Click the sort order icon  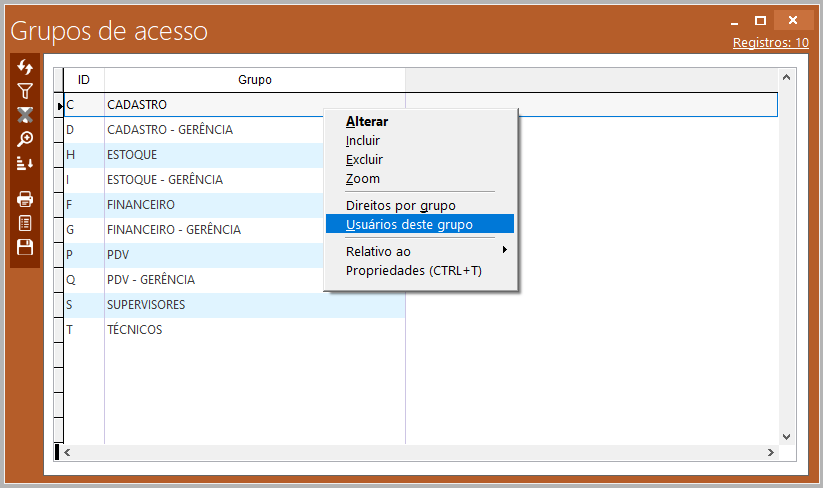26,163
